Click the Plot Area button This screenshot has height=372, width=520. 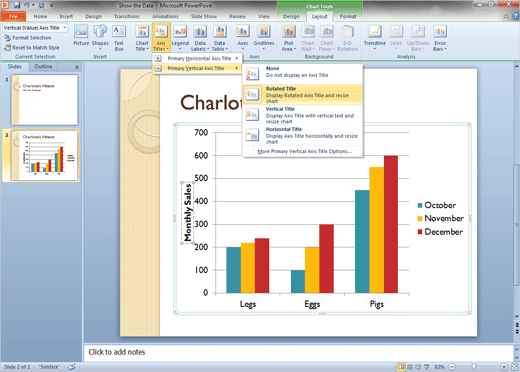tap(289, 37)
